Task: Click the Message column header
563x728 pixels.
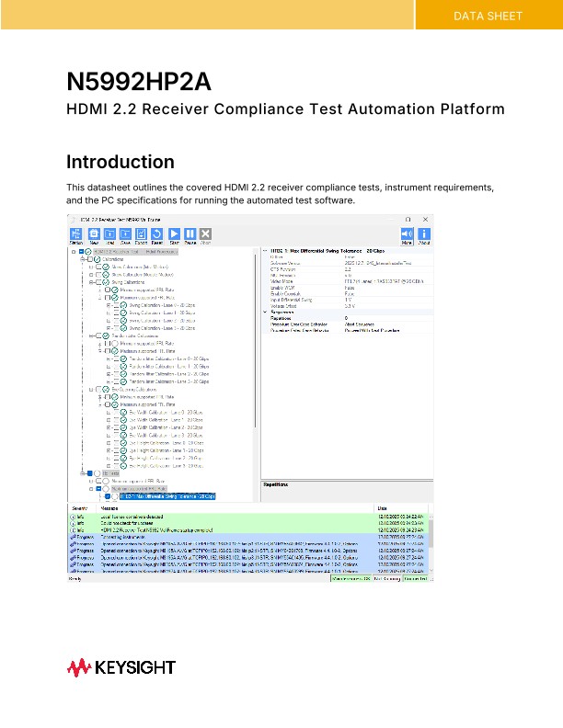Action: point(109,508)
